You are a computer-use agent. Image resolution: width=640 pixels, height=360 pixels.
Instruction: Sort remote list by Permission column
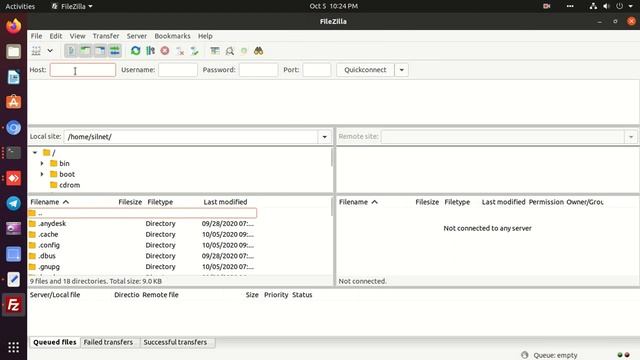pos(546,202)
